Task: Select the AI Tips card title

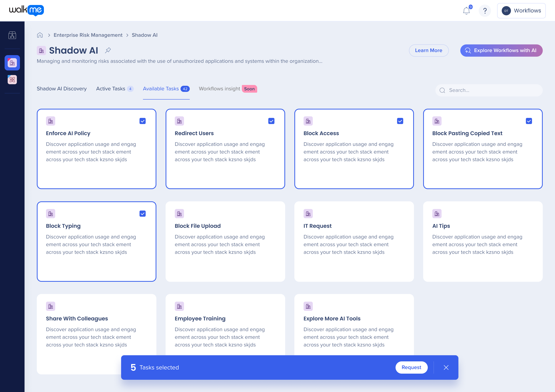Action: pos(441,226)
